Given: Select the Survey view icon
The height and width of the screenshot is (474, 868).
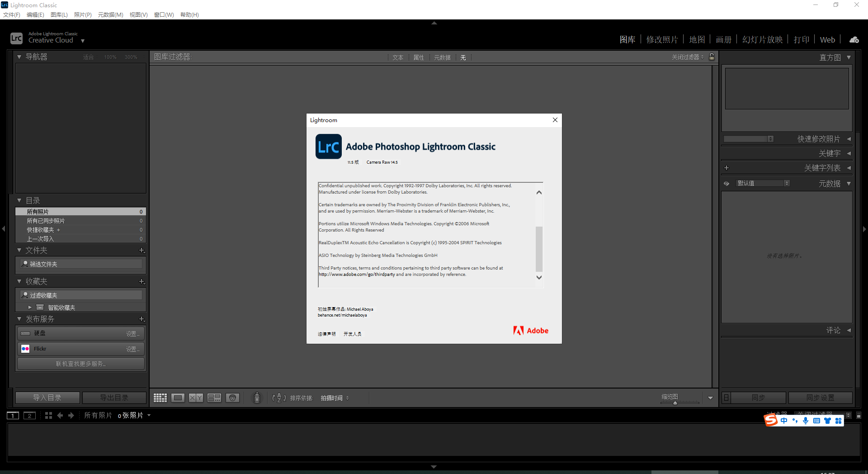Looking at the screenshot, I should (x=214, y=398).
